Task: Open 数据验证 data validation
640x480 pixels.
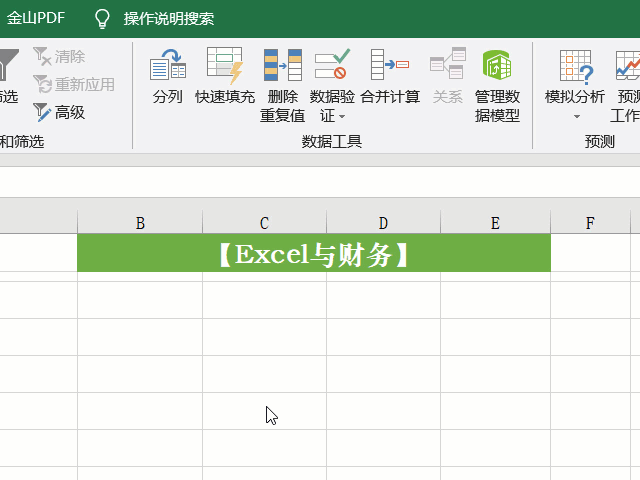Action: (332, 85)
